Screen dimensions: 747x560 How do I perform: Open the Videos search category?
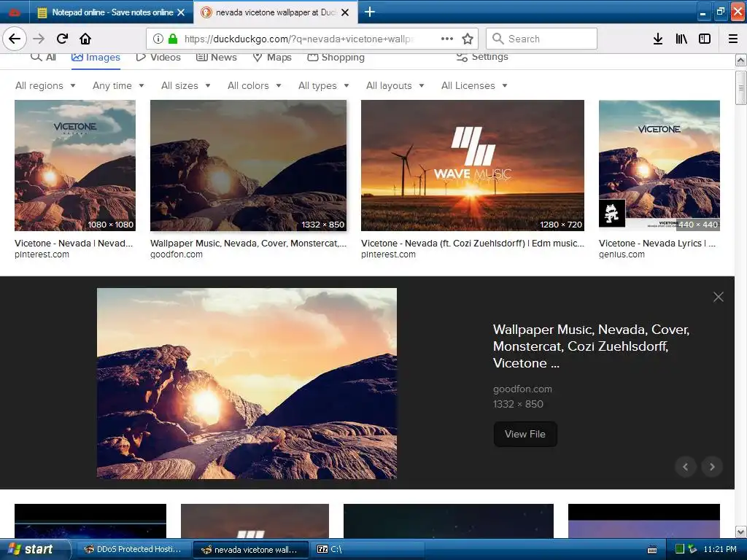(x=158, y=57)
